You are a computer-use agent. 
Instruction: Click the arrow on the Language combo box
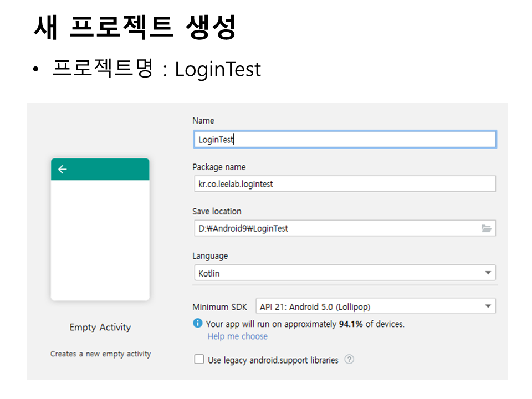point(488,273)
